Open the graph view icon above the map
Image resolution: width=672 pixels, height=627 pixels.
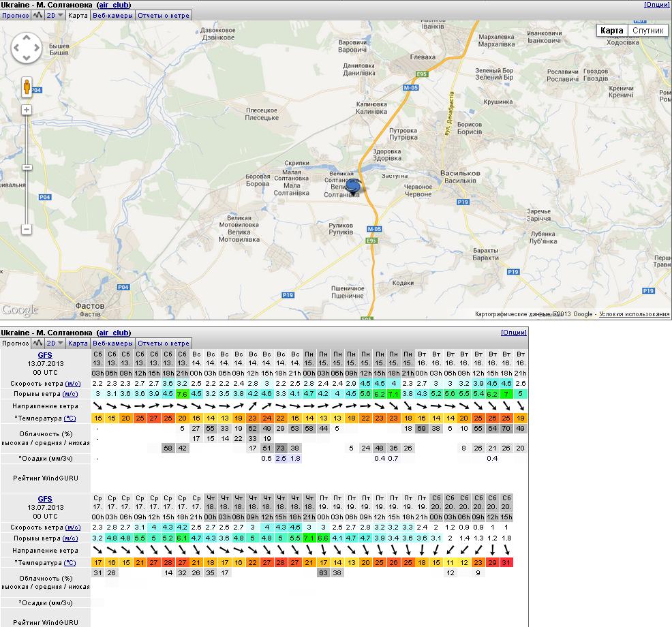tap(37, 15)
